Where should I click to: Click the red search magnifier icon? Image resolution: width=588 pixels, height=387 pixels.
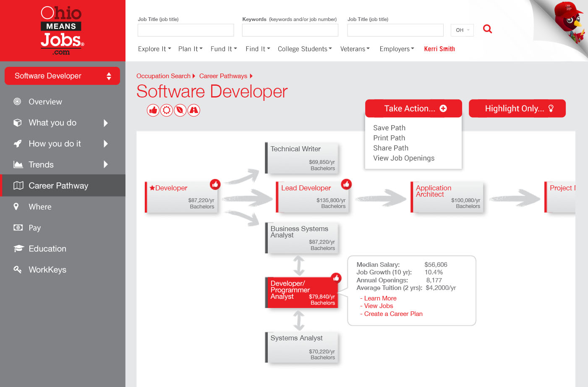487,29
